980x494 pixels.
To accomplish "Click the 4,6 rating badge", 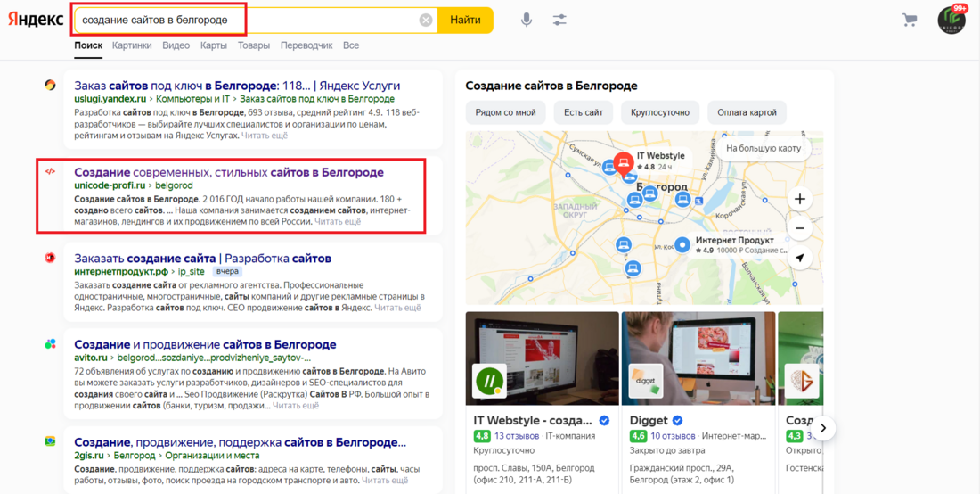I will pos(637,436).
